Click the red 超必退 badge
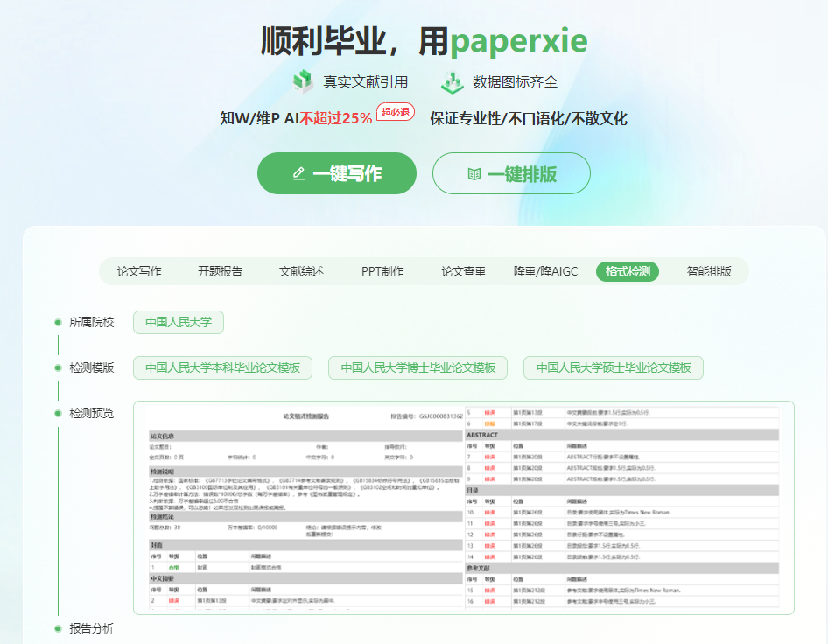Viewport: 828px width, 644px height. tap(395, 112)
